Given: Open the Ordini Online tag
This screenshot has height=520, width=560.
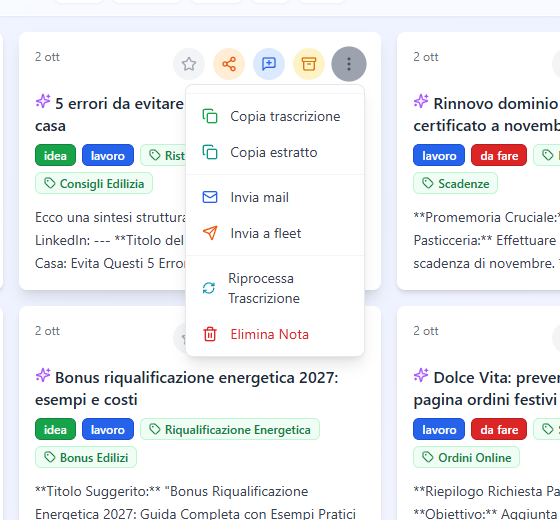Looking at the screenshot, I should 466,458.
